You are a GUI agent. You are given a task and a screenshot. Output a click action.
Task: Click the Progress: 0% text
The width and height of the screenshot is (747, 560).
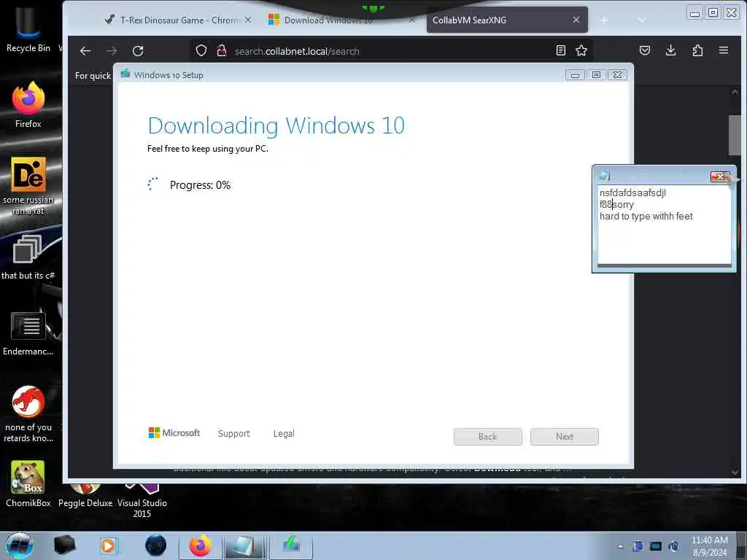click(x=200, y=185)
